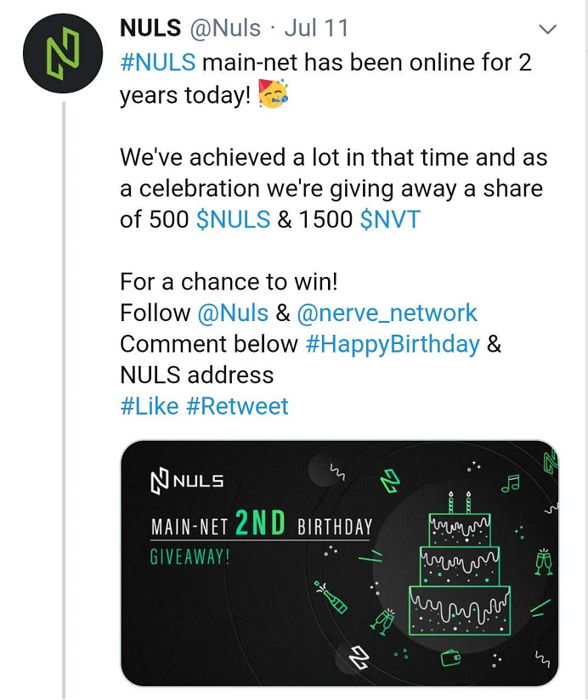
Task: Click the birthday cake illustration
Action: [x=460, y=564]
